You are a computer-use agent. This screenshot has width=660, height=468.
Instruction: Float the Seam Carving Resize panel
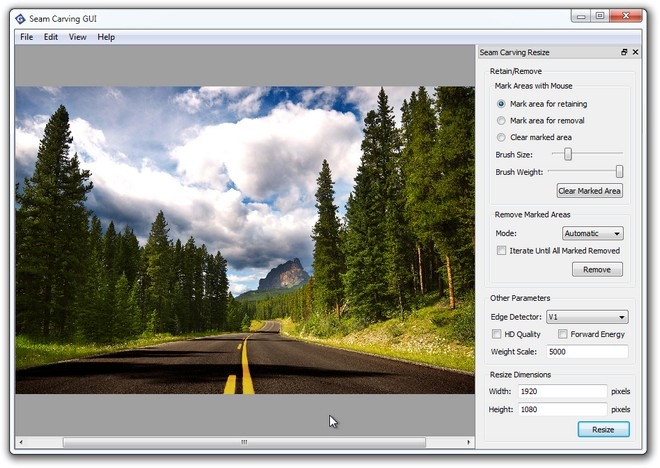[624, 52]
